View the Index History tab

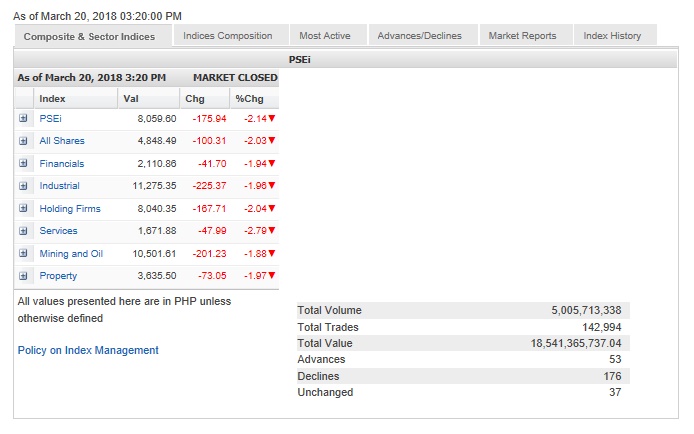click(612, 36)
